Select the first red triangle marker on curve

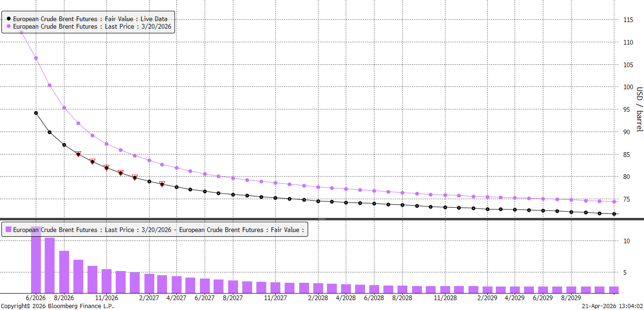(78, 154)
